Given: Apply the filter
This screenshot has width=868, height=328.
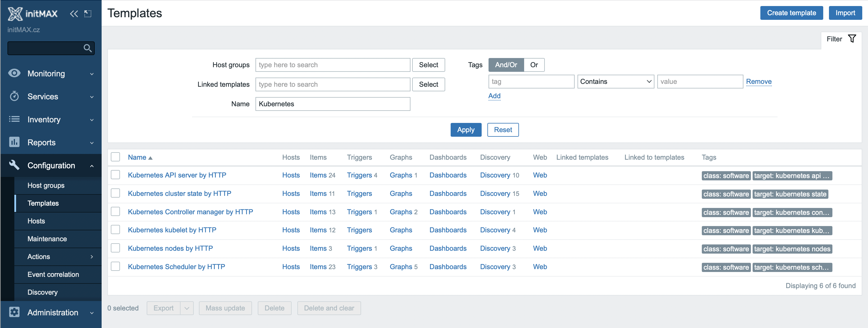Looking at the screenshot, I should pos(466,130).
